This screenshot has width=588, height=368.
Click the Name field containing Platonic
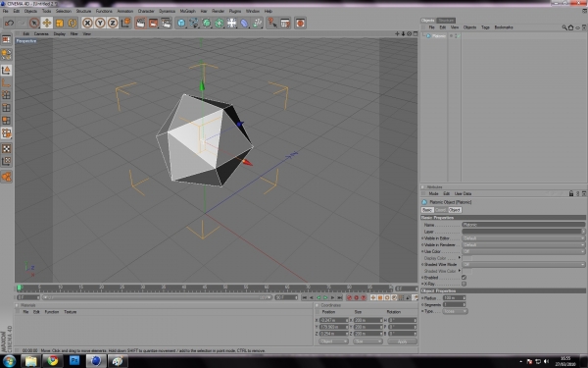[x=523, y=225]
